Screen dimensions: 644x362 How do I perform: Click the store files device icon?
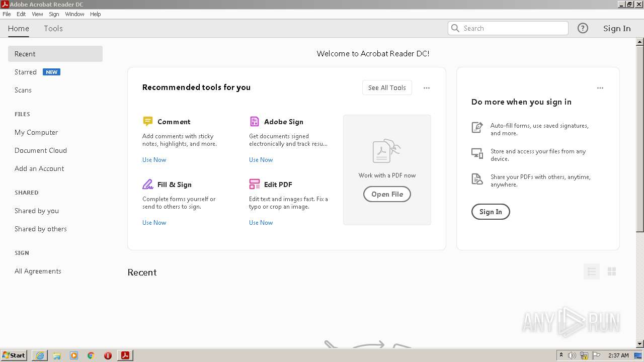477,153
